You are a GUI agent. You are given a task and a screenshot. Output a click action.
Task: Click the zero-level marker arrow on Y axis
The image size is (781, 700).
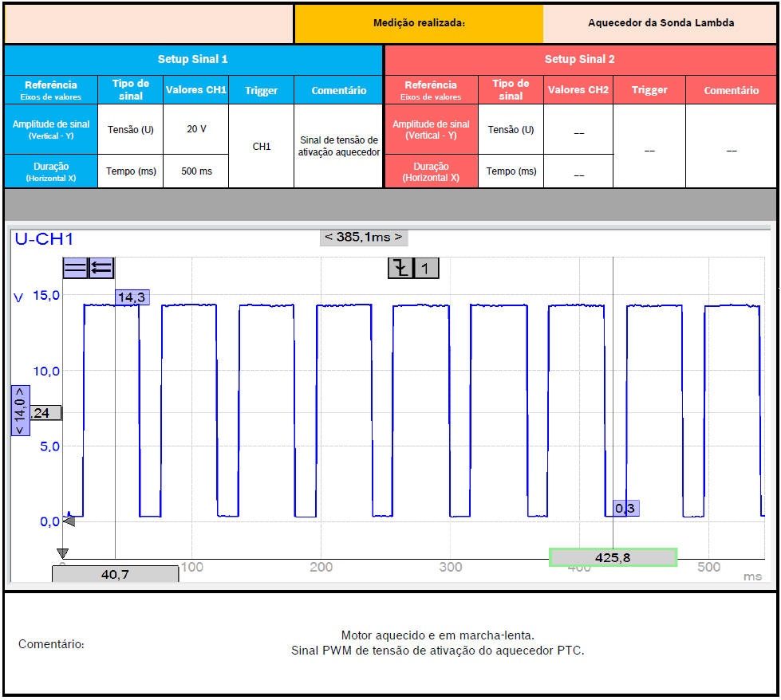pos(69,521)
